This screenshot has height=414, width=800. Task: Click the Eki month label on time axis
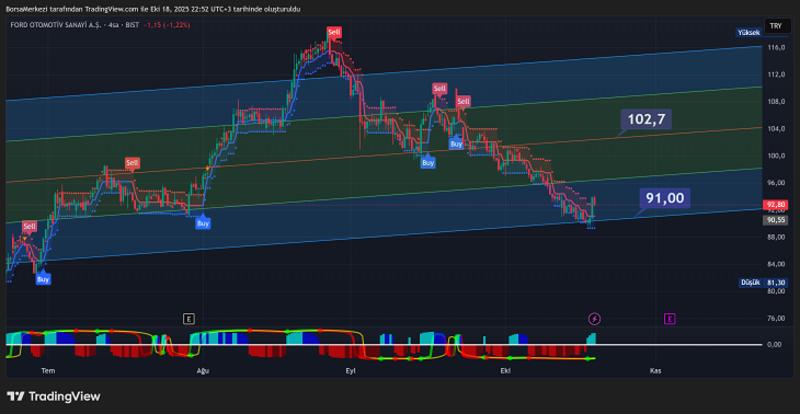click(x=505, y=369)
